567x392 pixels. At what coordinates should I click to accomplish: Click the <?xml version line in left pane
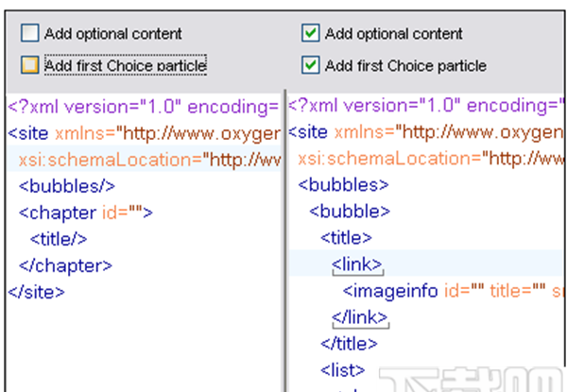(144, 107)
